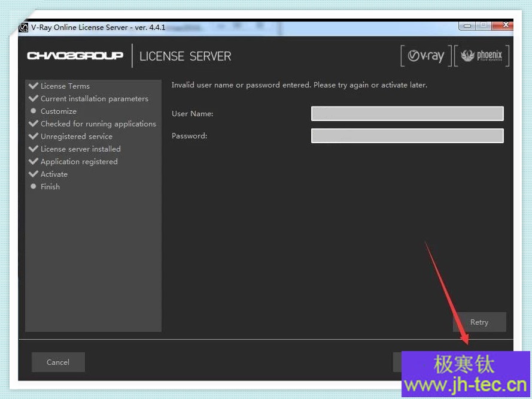Select the Application registered step

[79, 161]
